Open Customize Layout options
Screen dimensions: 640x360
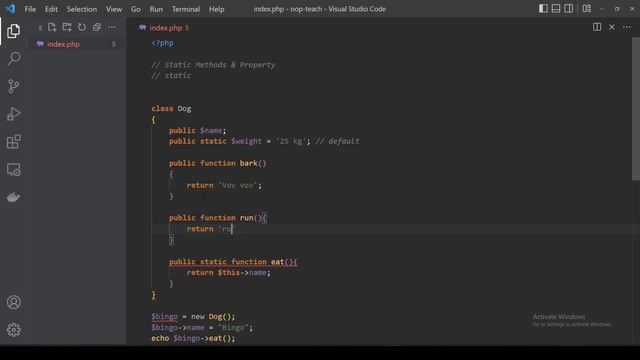click(587, 9)
